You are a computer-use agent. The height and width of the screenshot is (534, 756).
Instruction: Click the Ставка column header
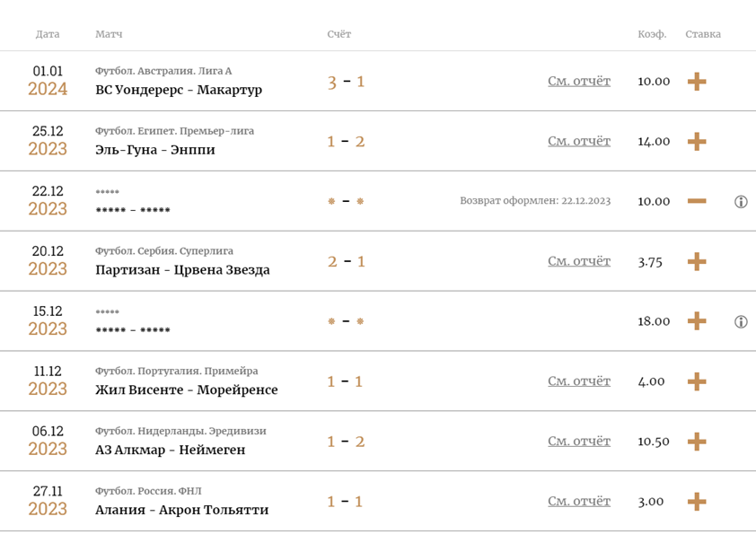[703, 34]
